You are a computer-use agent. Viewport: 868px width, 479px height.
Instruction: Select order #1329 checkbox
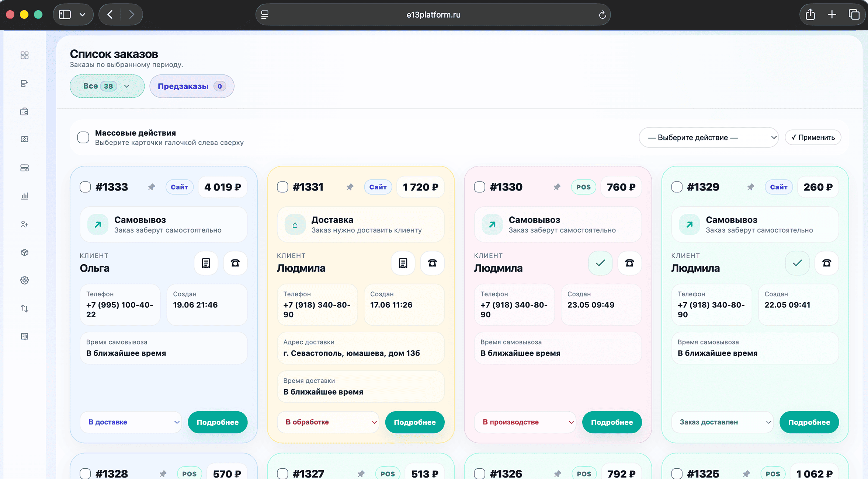coord(677,187)
